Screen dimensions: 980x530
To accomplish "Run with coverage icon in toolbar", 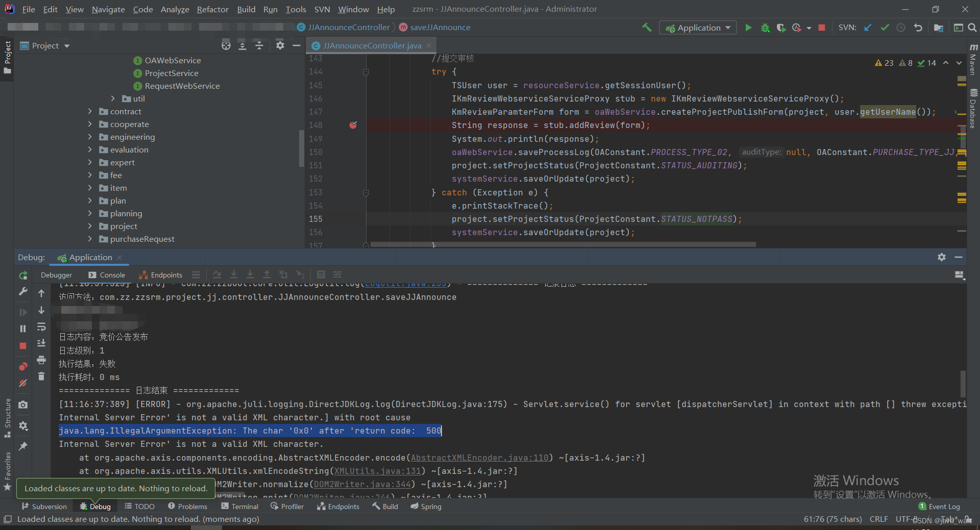I will click(781, 28).
